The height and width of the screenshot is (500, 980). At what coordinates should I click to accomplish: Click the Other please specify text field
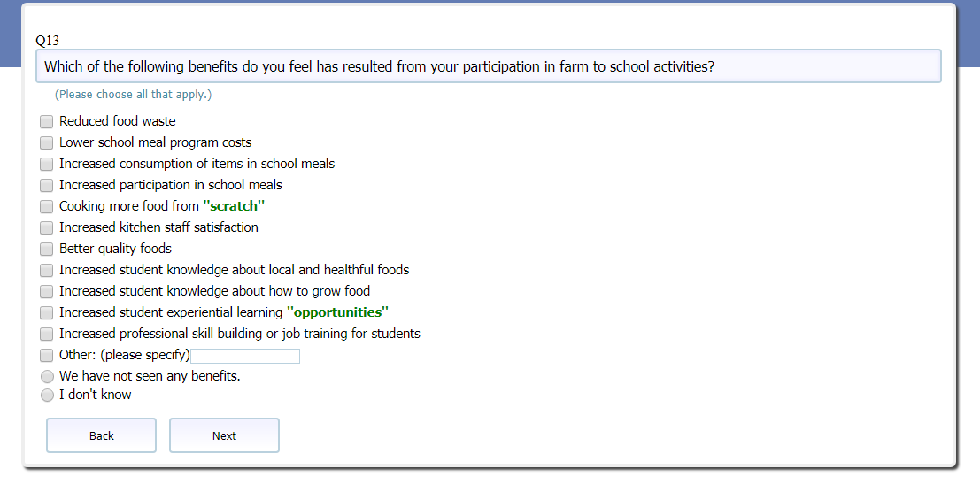(x=245, y=356)
